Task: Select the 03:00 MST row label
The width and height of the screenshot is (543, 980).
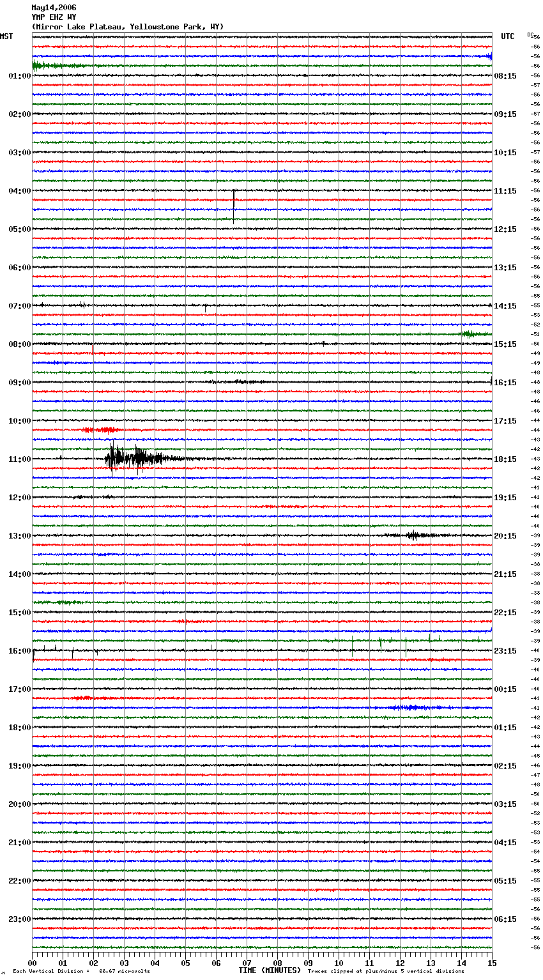Action: point(20,153)
